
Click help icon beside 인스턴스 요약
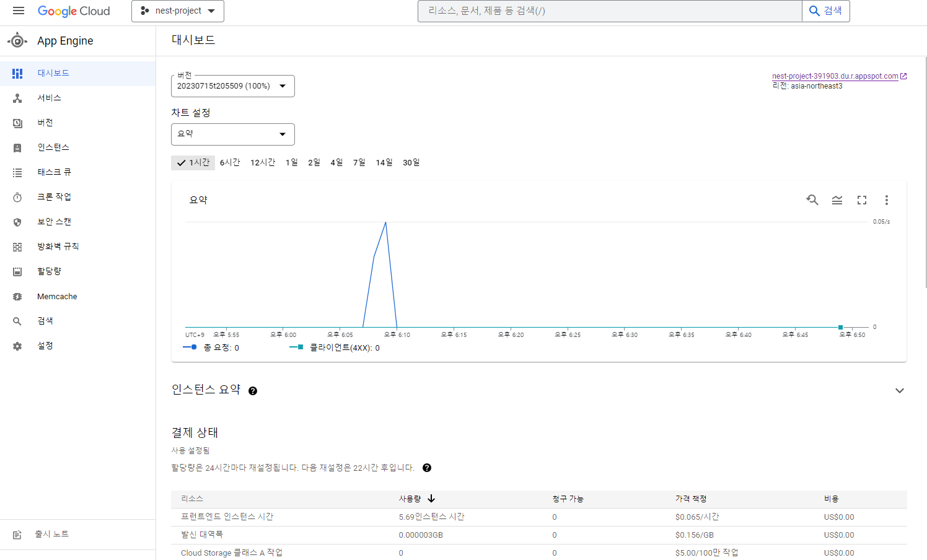(x=253, y=391)
